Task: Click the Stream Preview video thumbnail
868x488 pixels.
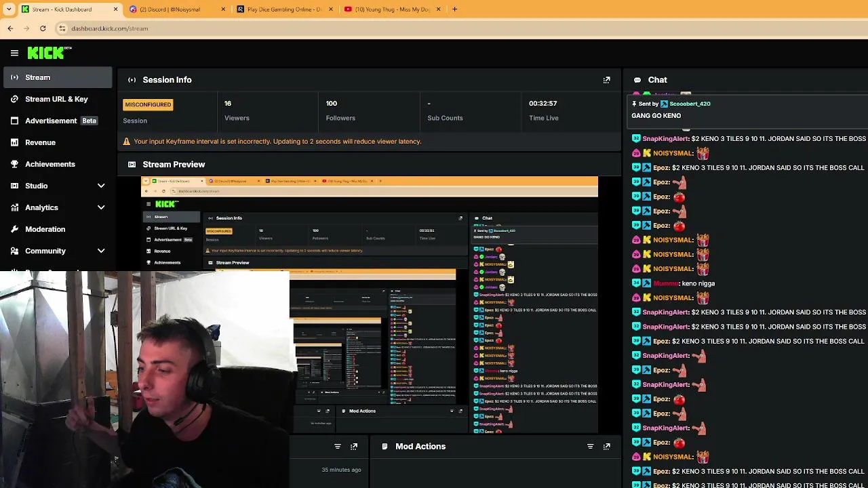Action: (370, 305)
